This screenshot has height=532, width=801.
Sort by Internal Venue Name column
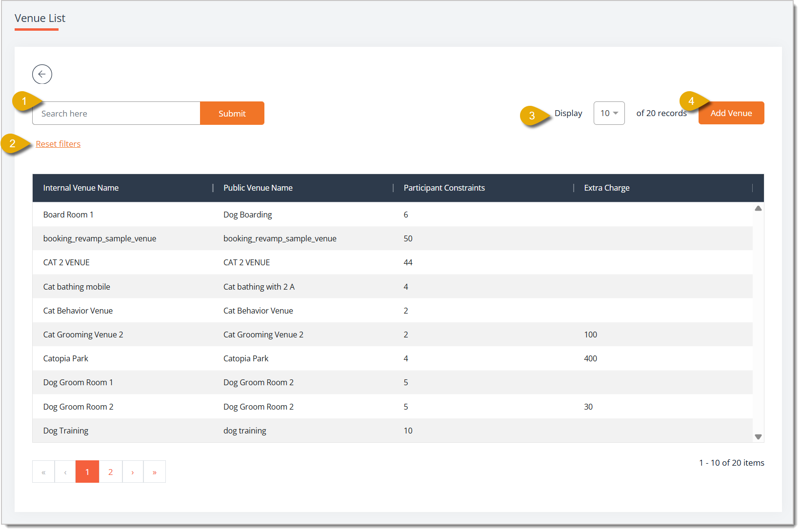pos(81,188)
